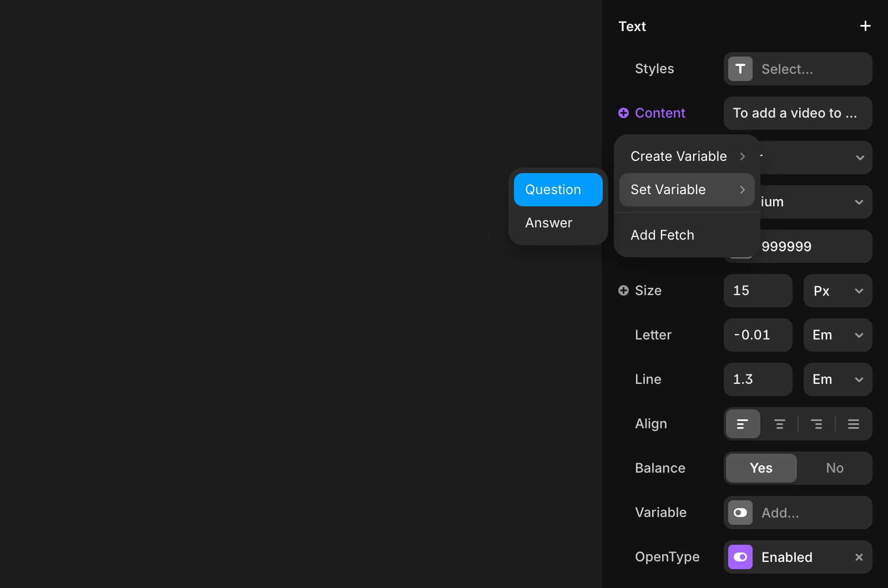The image size is (888, 588).
Task: Open the Line height Em unit dropdown
Action: pos(838,379)
